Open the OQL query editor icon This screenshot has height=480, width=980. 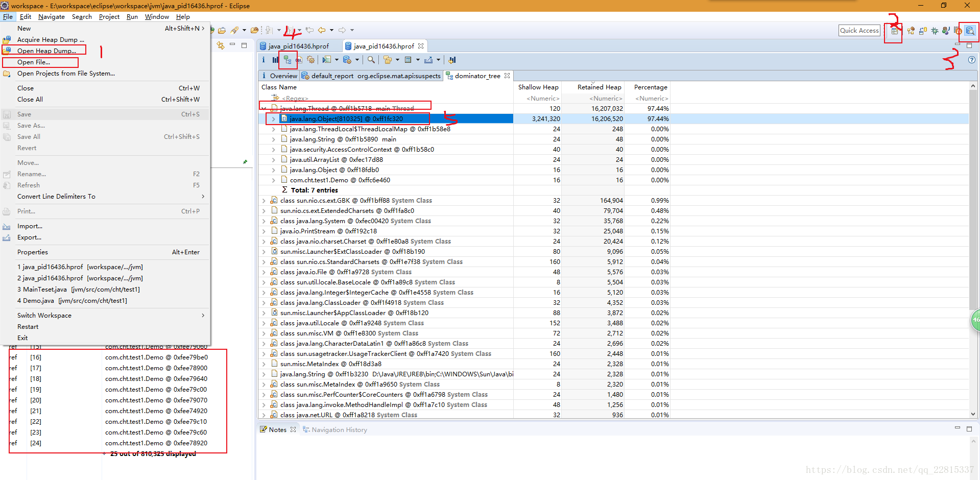pos(299,60)
